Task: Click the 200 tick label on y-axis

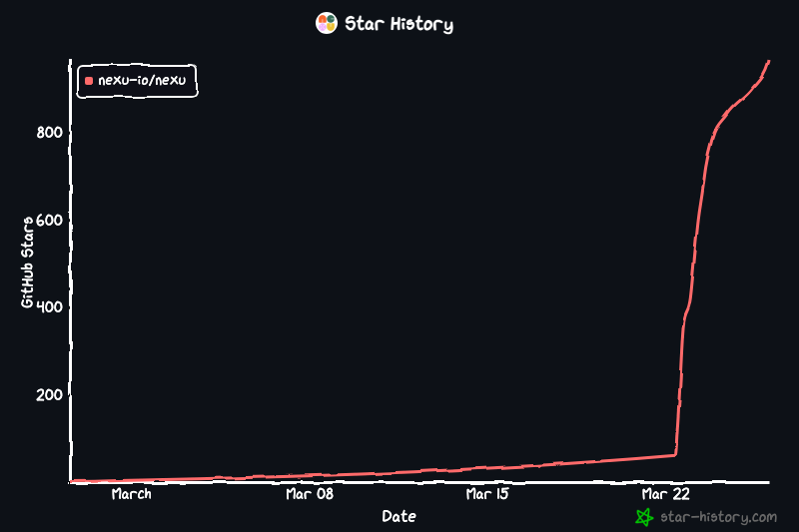Action: point(49,394)
